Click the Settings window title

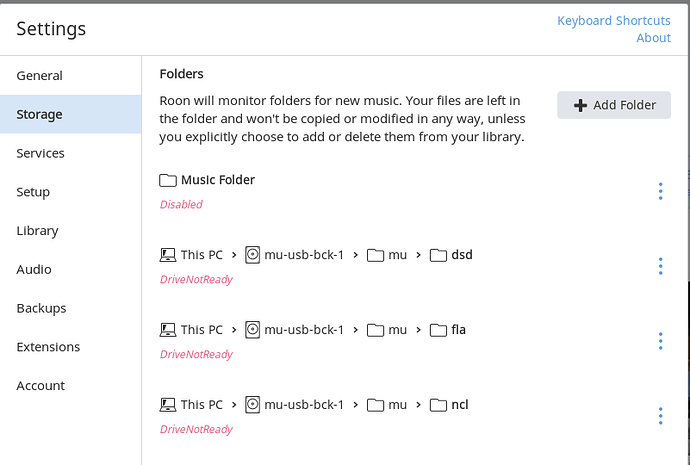51,29
